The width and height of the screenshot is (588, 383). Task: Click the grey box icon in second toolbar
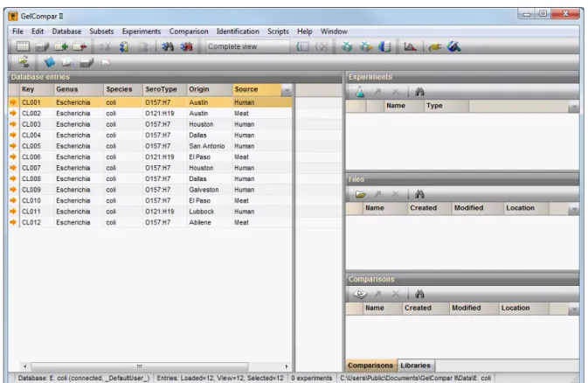86,62
